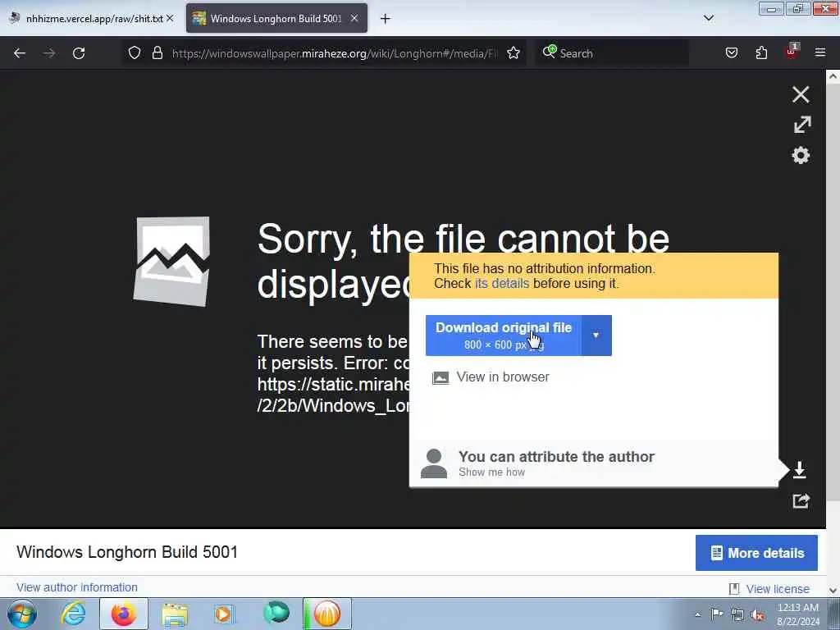Click the More details button
The image size is (840, 630).
click(x=756, y=553)
